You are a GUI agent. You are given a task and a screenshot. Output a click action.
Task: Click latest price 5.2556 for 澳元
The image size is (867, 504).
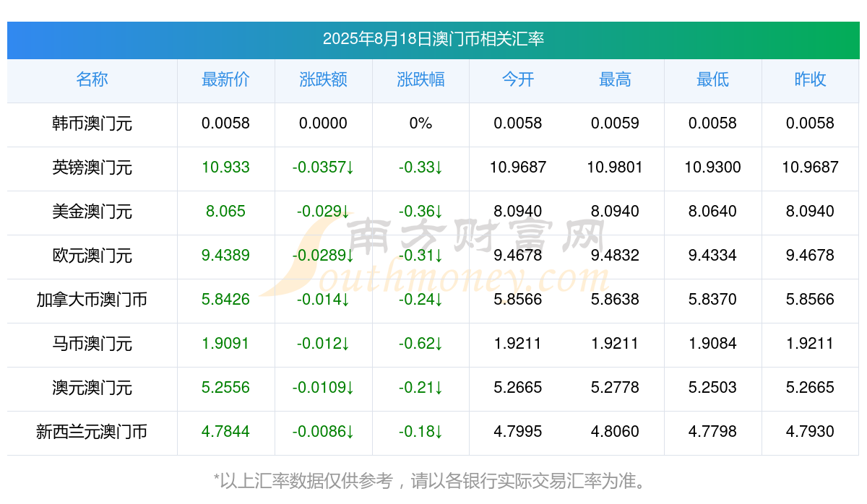225,388
